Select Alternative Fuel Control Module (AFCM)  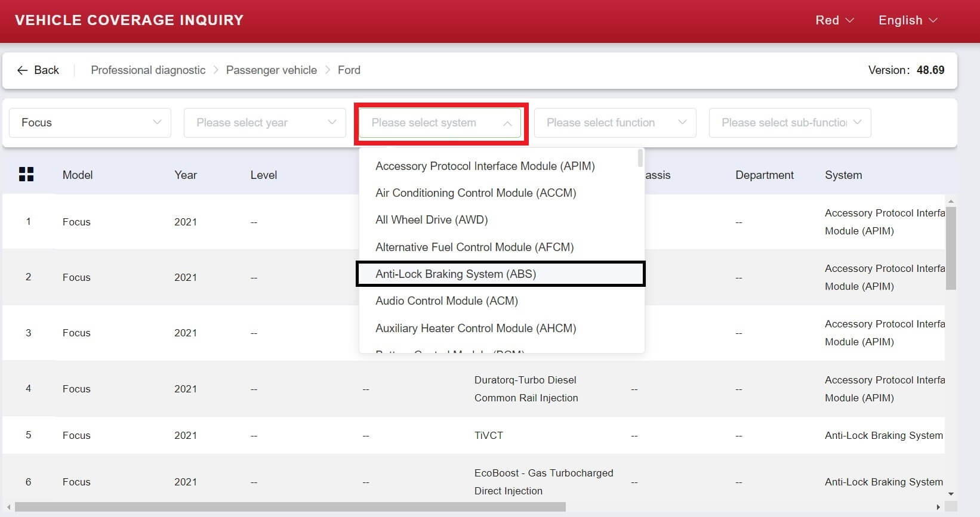pyautogui.click(x=474, y=247)
